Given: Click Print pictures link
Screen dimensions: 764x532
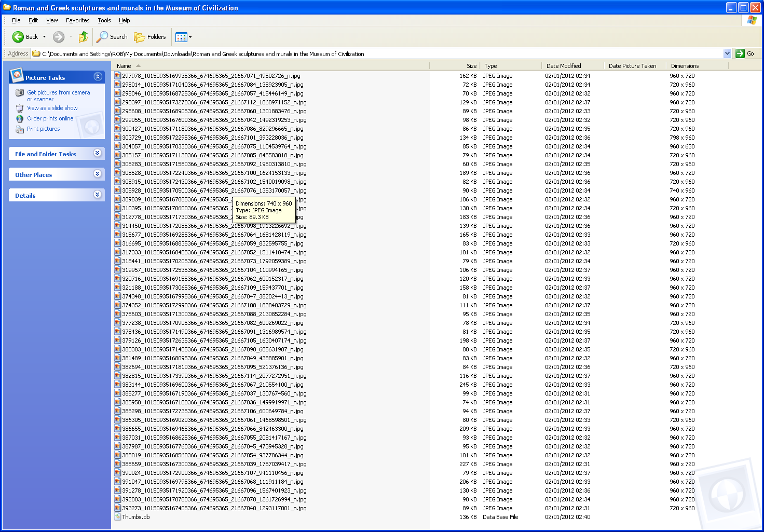Looking at the screenshot, I should [x=44, y=129].
